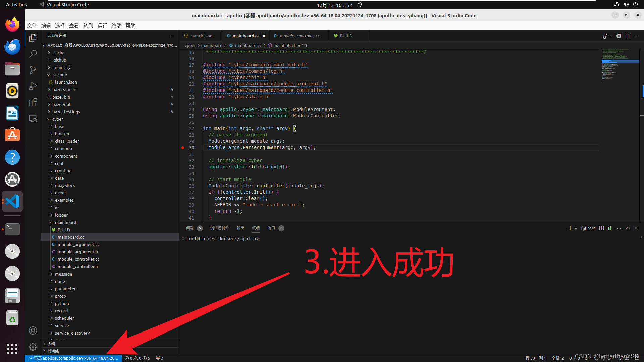
Task: Click the editor toolbar gear icon
Action: pos(619,36)
